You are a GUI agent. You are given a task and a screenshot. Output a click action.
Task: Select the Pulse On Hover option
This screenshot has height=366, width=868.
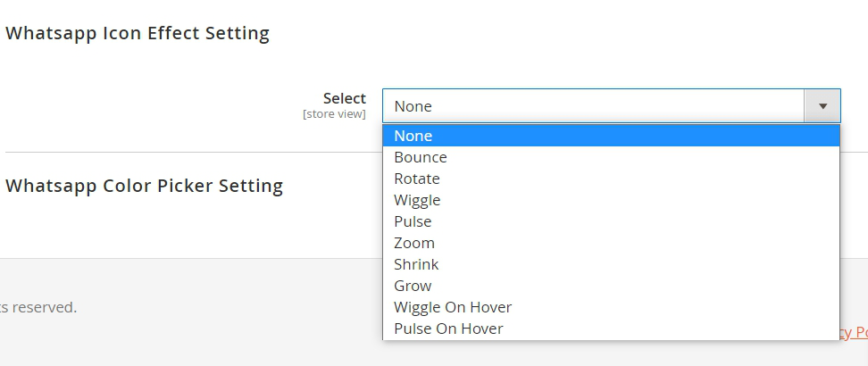(448, 329)
